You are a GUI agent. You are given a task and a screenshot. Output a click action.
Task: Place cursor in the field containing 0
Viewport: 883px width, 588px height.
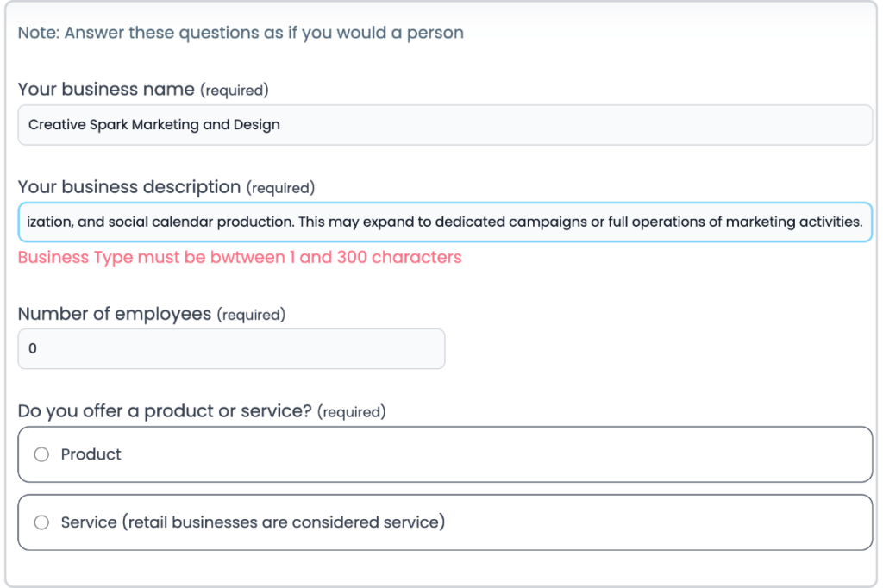click(231, 348)
